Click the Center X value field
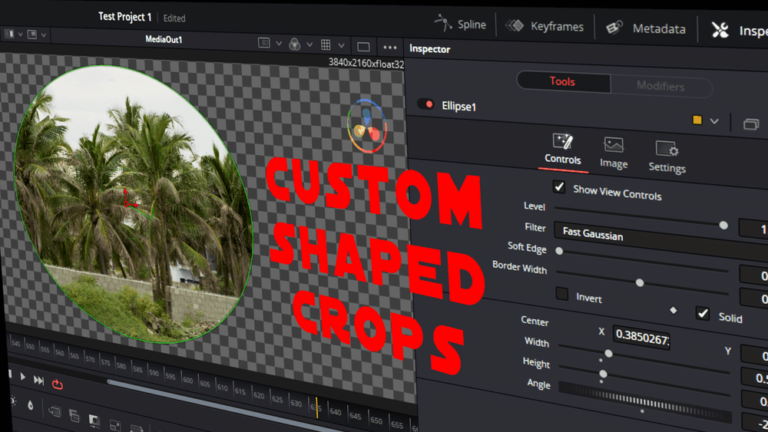This screenshot has height=432, width=768. pyautogui.click(x=642, y=337)
